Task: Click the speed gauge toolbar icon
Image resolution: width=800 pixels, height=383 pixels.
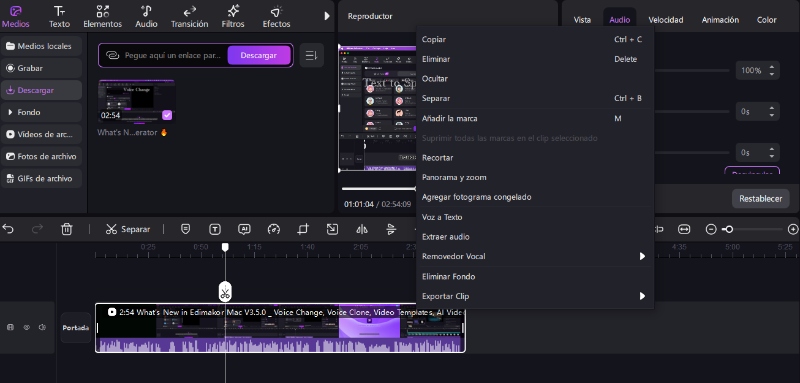Action: [274, 229]
